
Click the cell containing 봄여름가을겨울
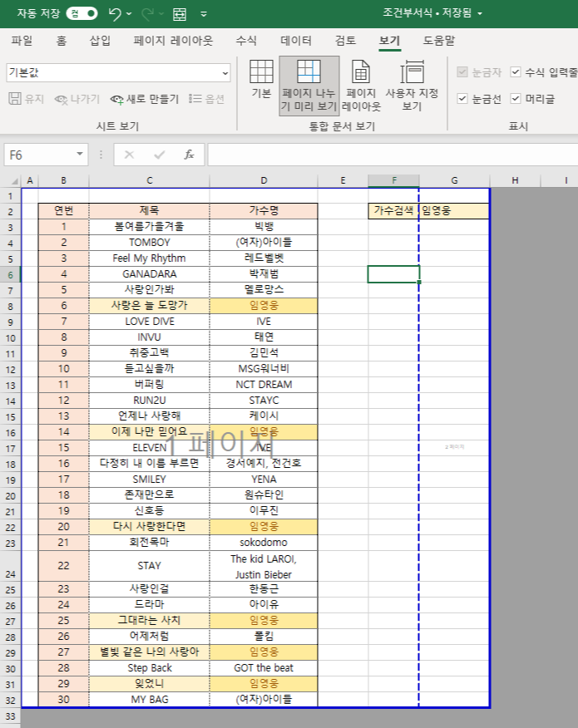[x=149, y=227]
